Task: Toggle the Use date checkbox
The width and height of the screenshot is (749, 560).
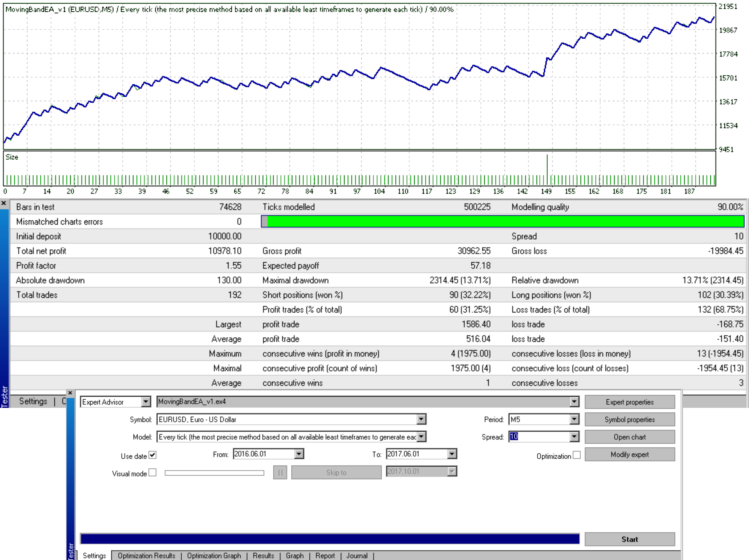Action: [x=152, y=455]
